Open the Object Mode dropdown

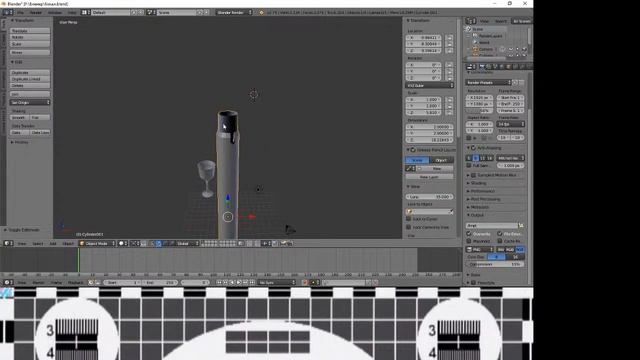pos(97,244)
